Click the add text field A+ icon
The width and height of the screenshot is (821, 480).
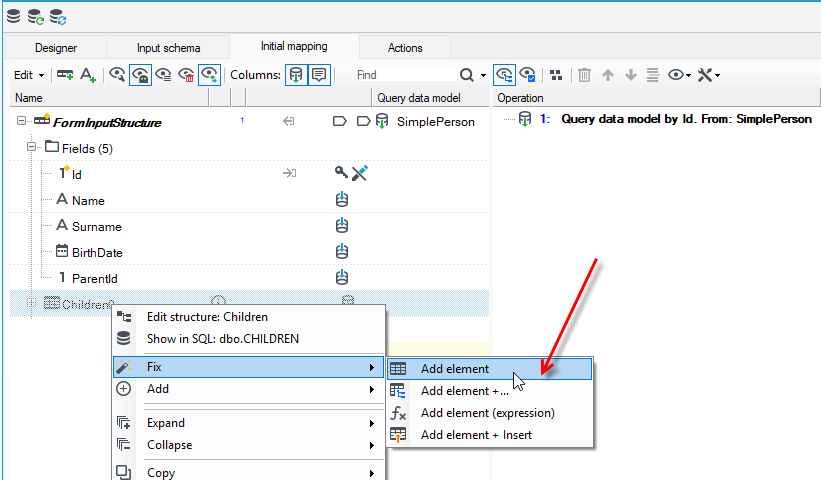click(x=88, y=75)
